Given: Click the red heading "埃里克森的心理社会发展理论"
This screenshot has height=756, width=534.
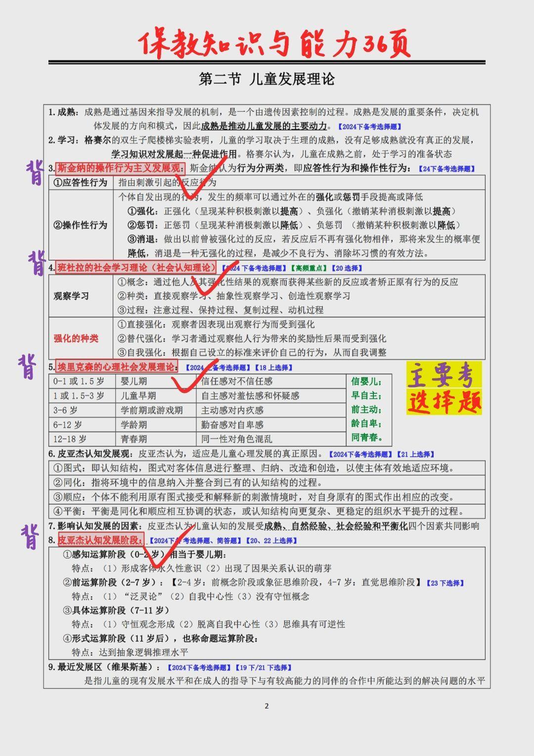Looking at the screenshot, I should tap(117, 367).
